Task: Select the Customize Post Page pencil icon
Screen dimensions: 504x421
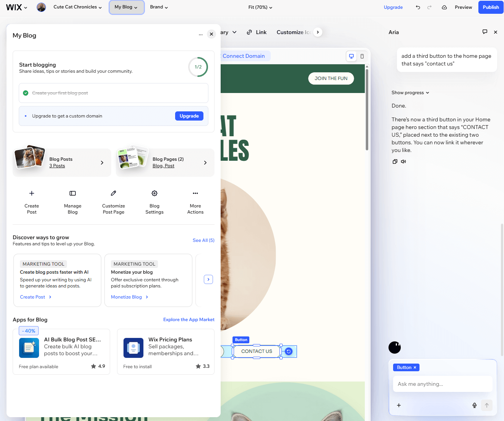Action: click(113, 193)
